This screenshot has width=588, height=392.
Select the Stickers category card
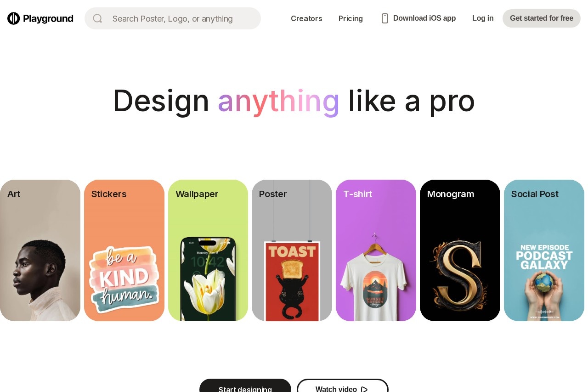click(124, 250)
